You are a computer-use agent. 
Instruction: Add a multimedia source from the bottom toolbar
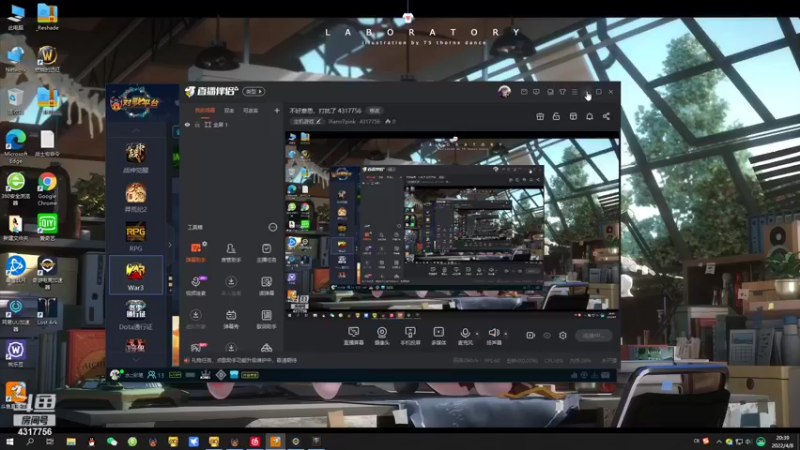click(438, 336)
